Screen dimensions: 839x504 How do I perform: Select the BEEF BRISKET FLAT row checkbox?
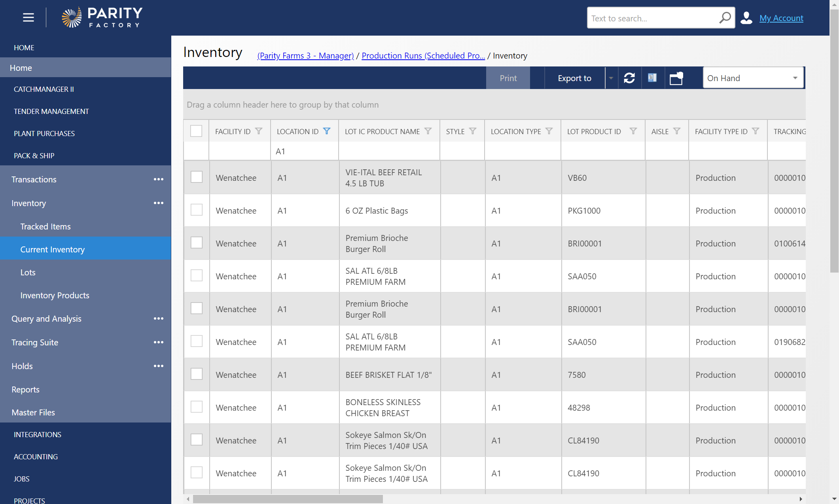197,374
